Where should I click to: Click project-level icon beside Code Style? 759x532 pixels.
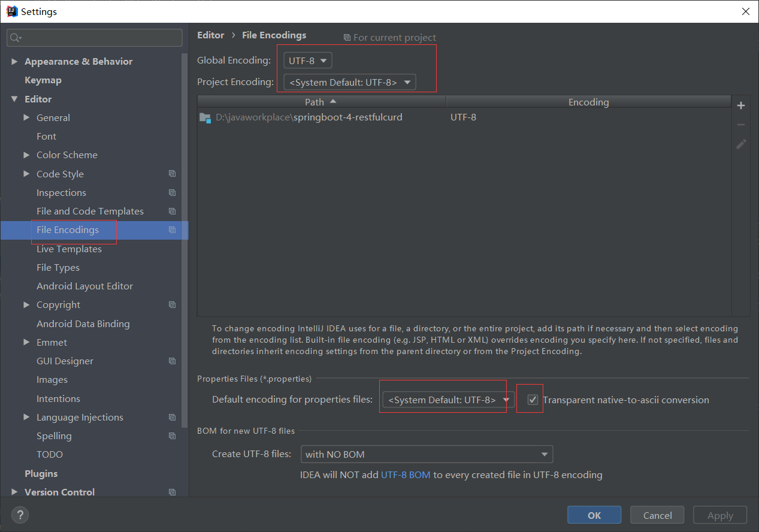pyautogui.click(x=172, y=174)
